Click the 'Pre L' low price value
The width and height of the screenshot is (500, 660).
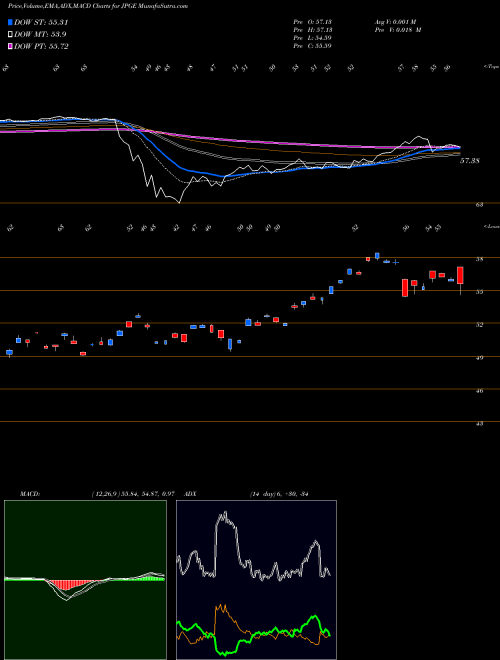313,38
